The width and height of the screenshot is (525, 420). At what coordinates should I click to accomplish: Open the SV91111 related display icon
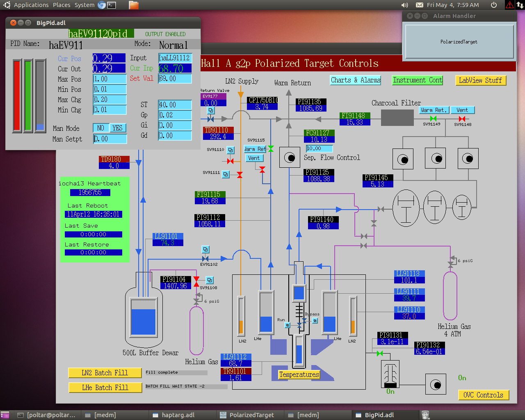tap(226, 174)
